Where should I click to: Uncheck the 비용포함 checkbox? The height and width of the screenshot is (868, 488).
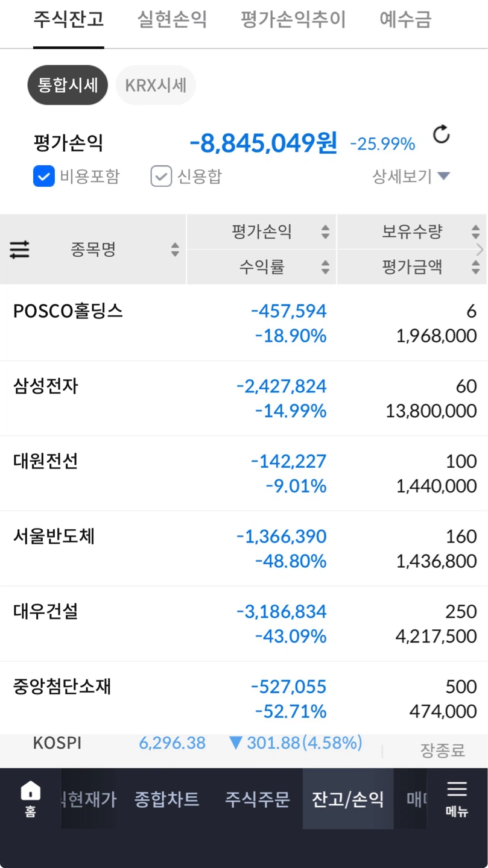[x=43, y=176]
